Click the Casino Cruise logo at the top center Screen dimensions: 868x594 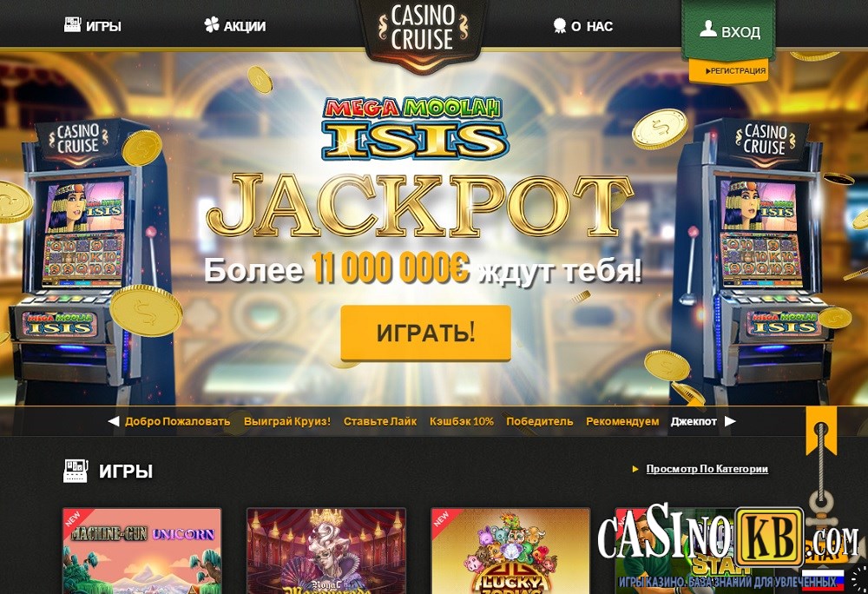click(423, 29)
